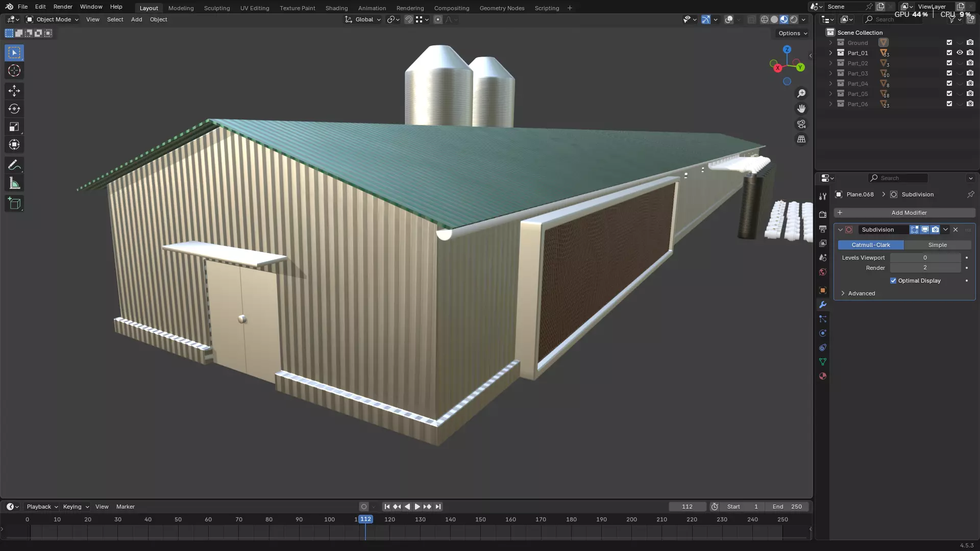The width and height of the screenshot is (980, 551).
Task: Switch to the Sculpting workspace tab
Action: click(217, 8)
